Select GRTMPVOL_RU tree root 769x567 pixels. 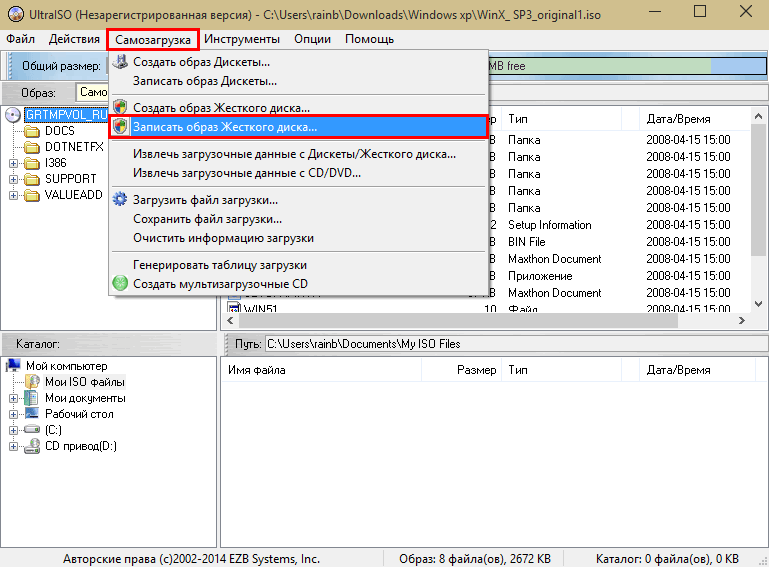click(66, 115)
